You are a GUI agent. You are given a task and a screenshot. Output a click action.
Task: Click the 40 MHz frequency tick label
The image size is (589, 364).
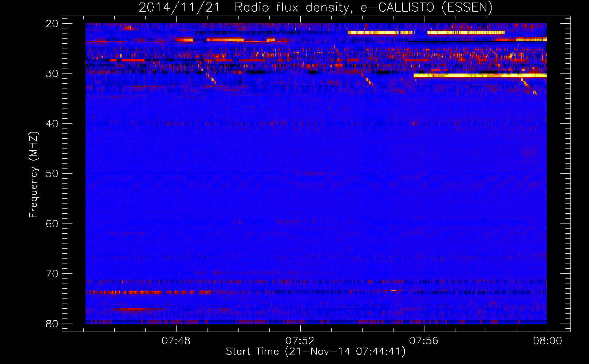click(x=52, y=124)
